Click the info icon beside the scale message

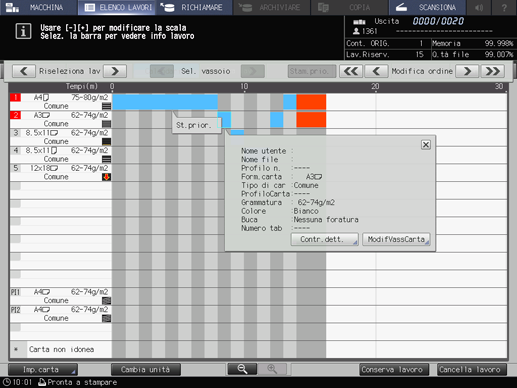pyautogui.click(x=23, y=31)
